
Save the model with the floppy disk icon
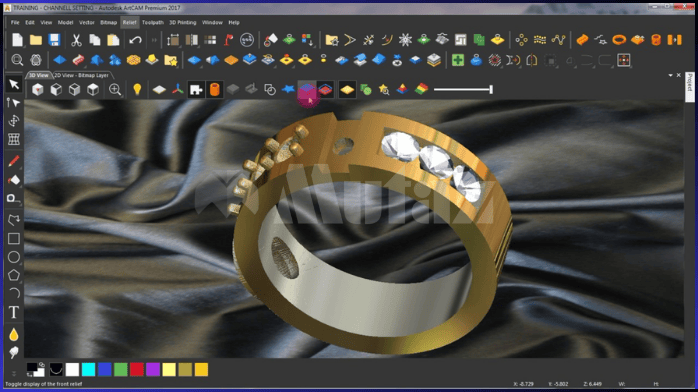point(54,40)
